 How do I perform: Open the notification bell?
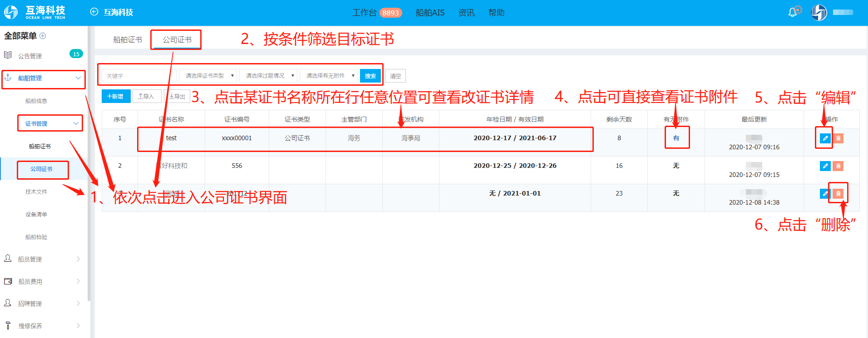pyautogui.click(x=793, y=12)
